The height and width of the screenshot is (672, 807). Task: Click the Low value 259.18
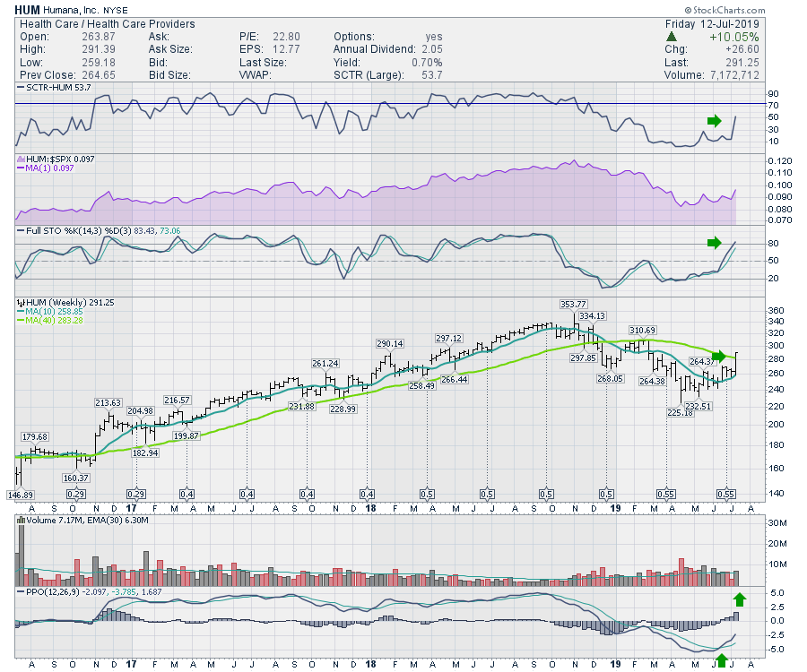pos(99,63)
